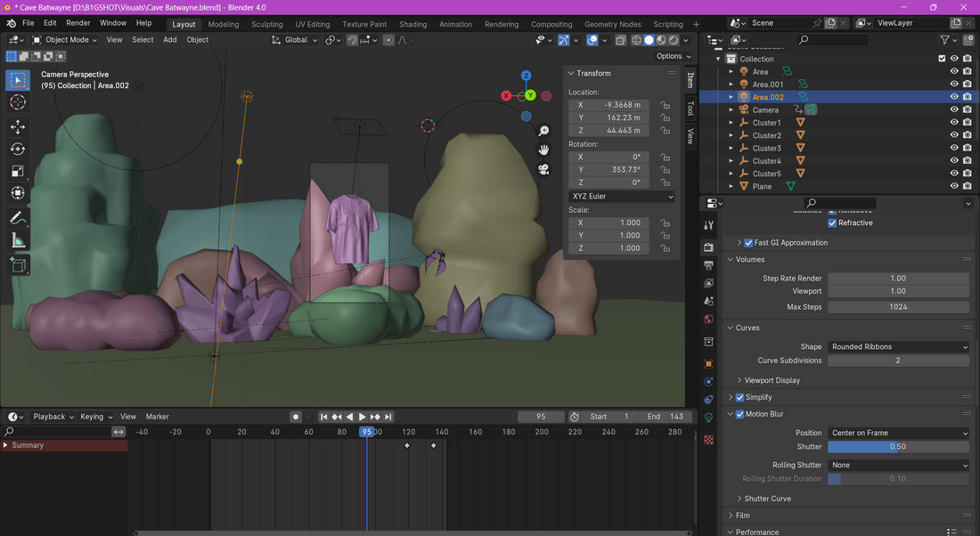Click the Max Steps 1024 field
The height and width of the screenshot is (536, 980).
[899, 307]
